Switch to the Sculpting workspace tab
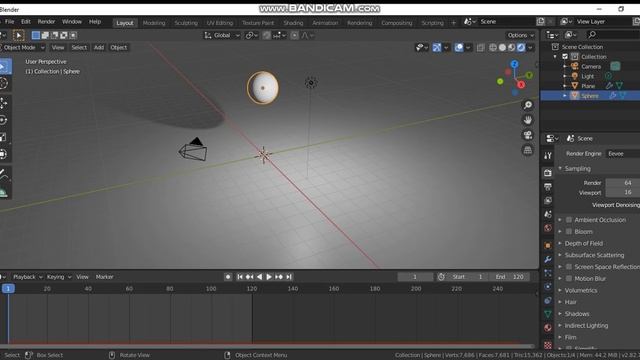This screenshot has height=360, width=640. (x=186, y=23)
